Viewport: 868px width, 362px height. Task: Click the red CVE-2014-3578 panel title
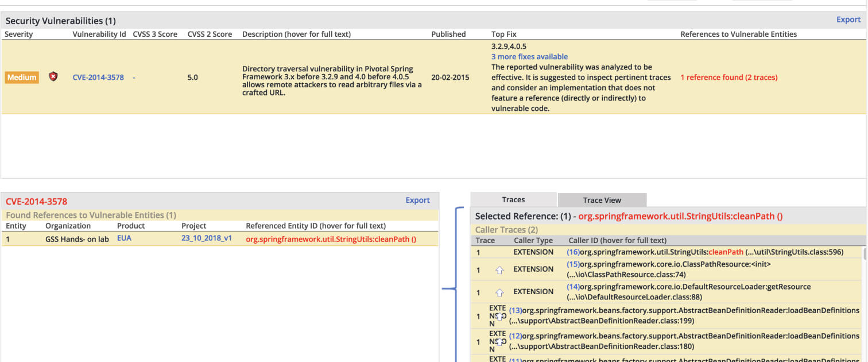(36, 202)
